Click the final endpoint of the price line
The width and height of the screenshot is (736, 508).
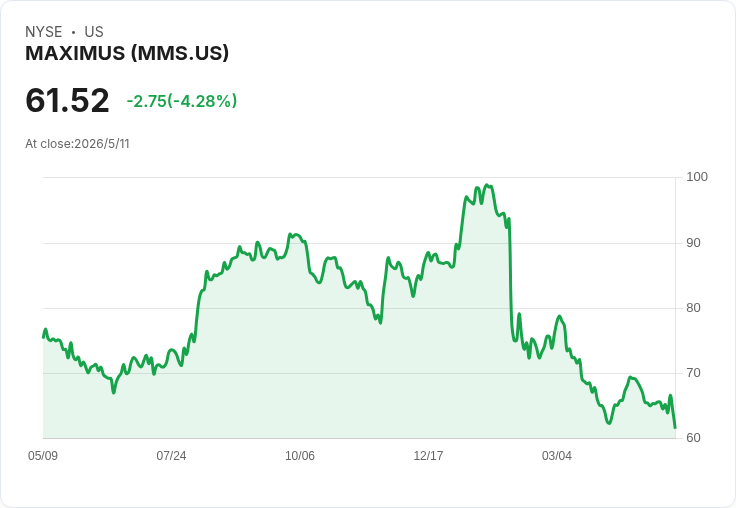[x=675, y=427]
